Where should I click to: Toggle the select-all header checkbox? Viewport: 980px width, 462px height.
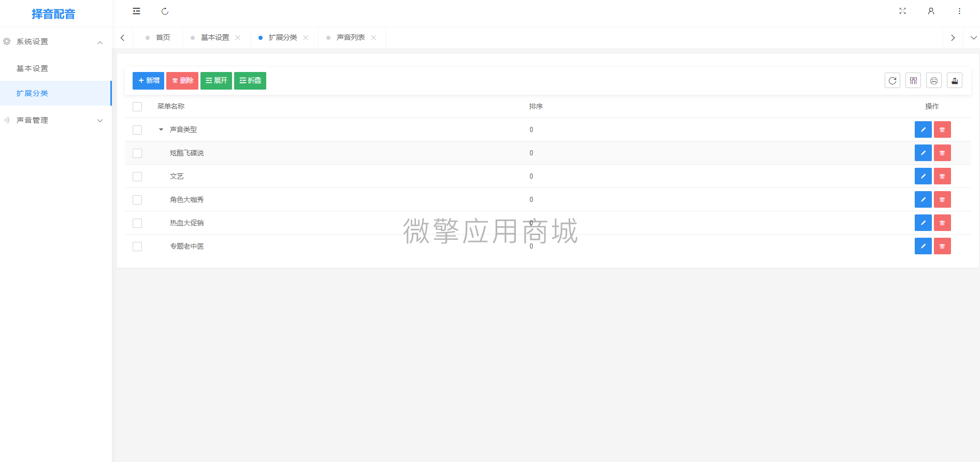click(137, 107)
